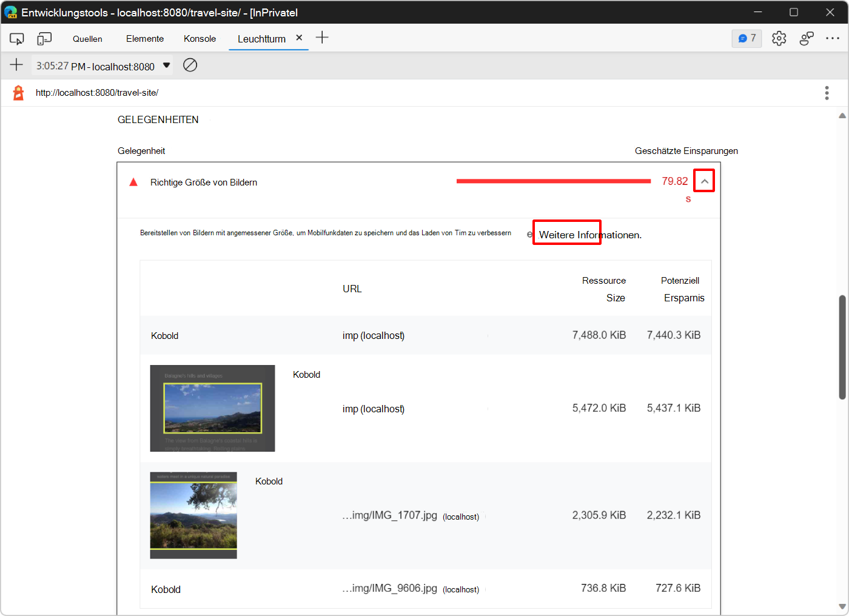Collapse the Richtige Größe von Bildern section

click(x=704, y=180)
